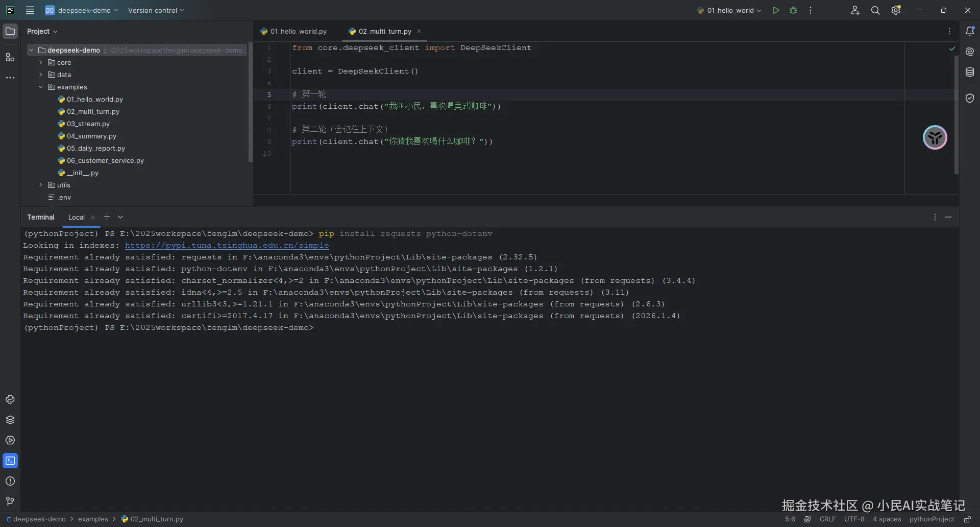Image resolution: width=980 pixels, height=527 pixels.
Task: Open the Structure tool window
Action: [x=10, y=57]
